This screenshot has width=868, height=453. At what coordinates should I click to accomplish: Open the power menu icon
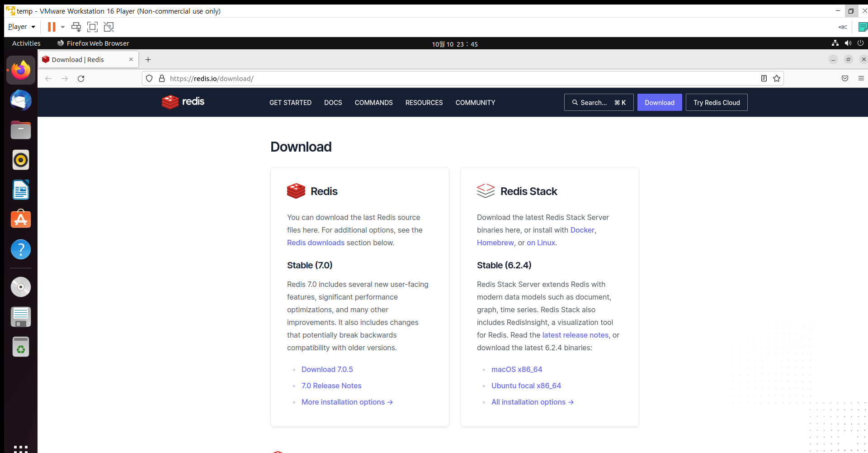[x=860, y=43]
